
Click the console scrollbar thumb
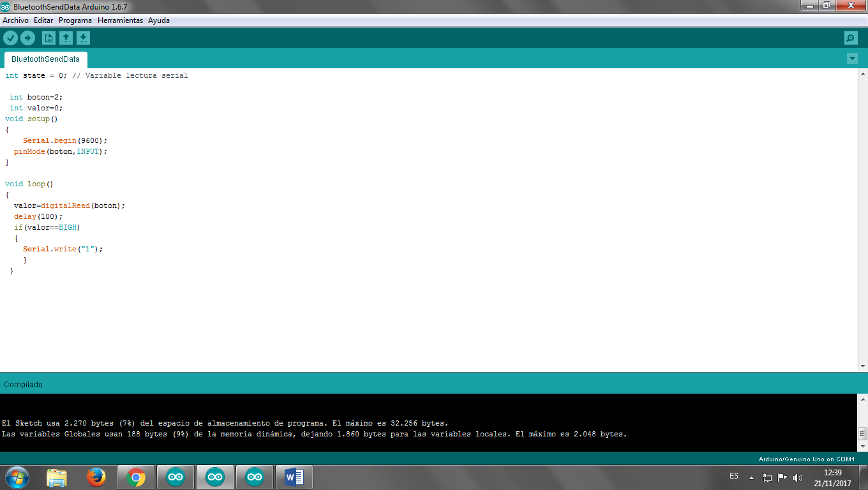pos(863,434)
